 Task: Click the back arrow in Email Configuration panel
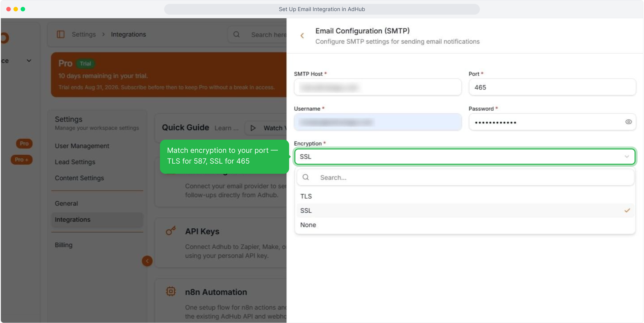tap(302, 36)
